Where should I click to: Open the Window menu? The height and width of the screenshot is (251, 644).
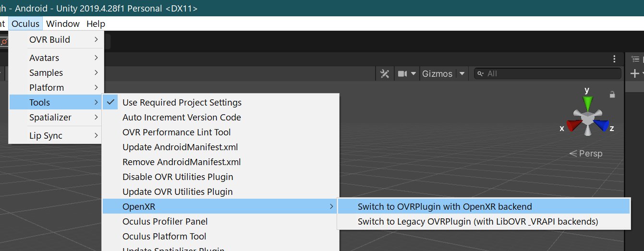[63, 24]
